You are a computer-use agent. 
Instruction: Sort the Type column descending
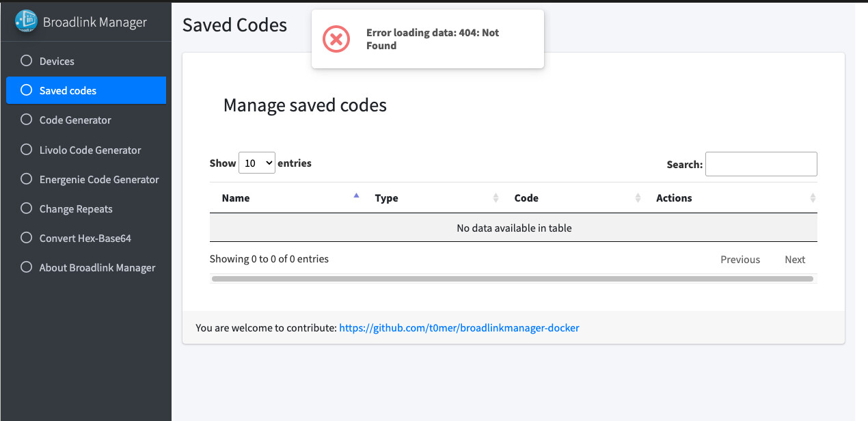point(496,200)
